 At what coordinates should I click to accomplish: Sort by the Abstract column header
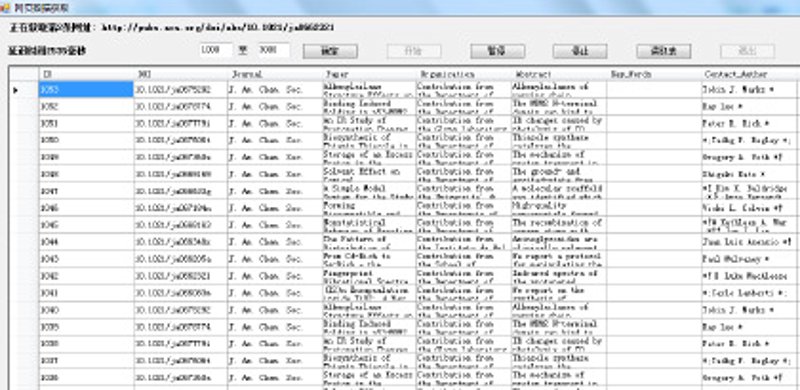[x=559, y=75]
